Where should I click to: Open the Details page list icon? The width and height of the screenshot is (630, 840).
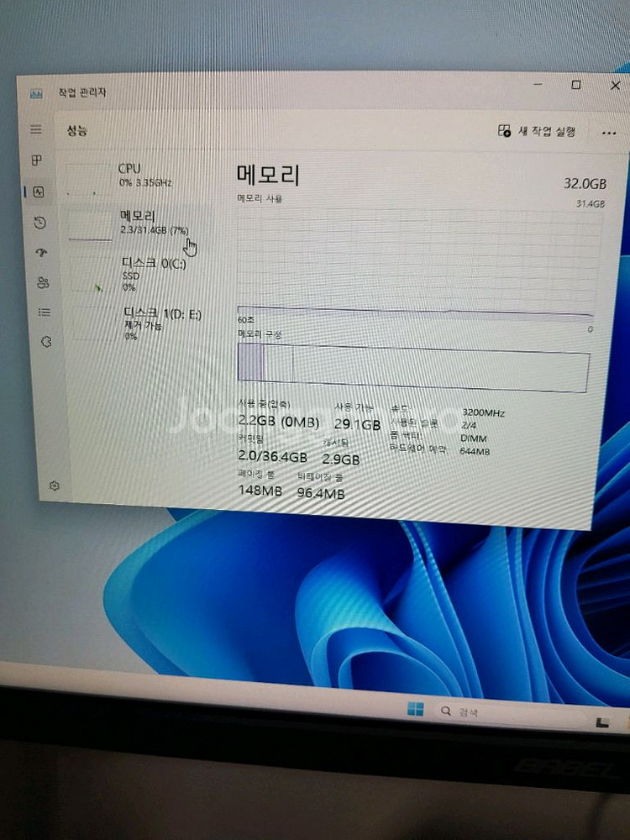45,312
